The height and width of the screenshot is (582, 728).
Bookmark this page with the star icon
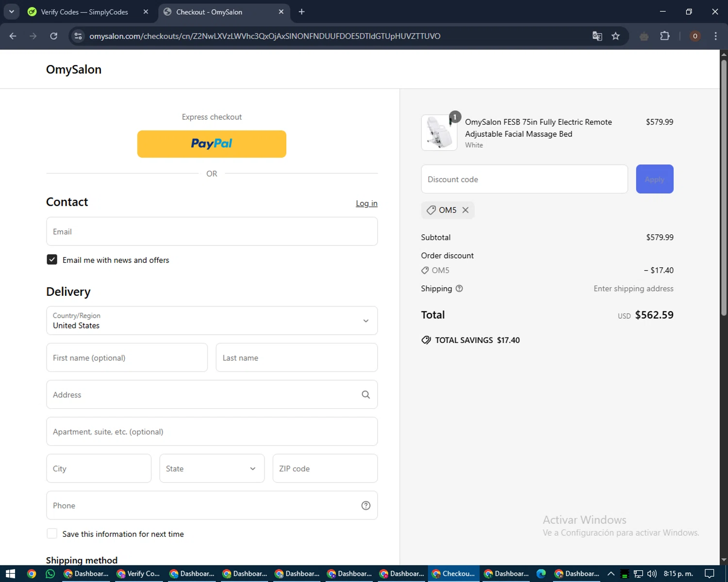click(615, 36)
